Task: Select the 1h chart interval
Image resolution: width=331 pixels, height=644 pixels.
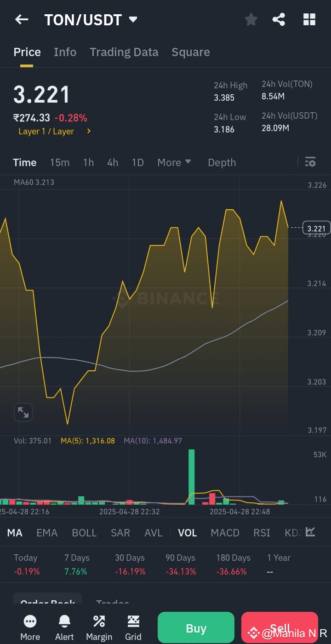Action: click(x=89, y=162)
